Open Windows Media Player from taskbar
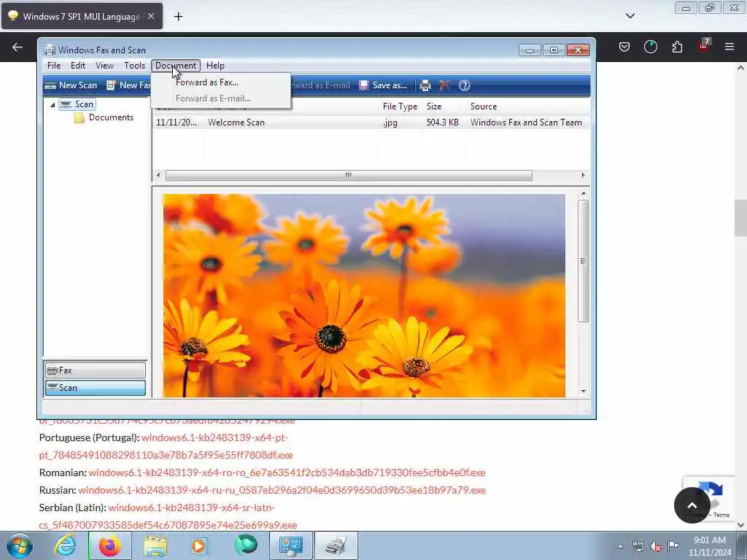 [x=199, y=545]
